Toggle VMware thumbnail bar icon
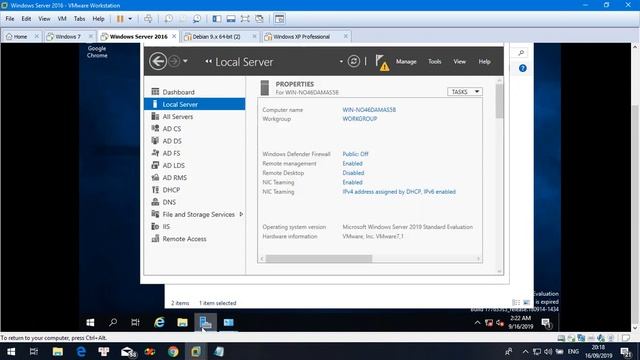 pos(231,19)
